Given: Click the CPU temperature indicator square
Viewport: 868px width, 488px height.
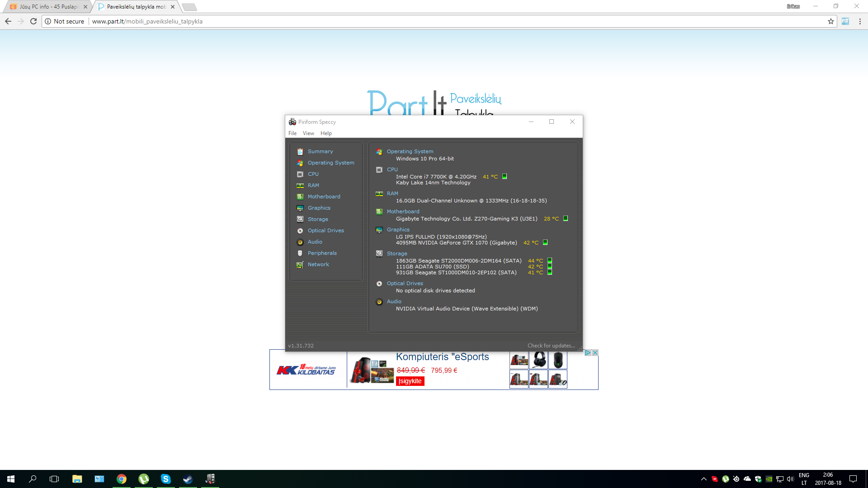Looking at the screenshot, I should click(x=505, y=177).
